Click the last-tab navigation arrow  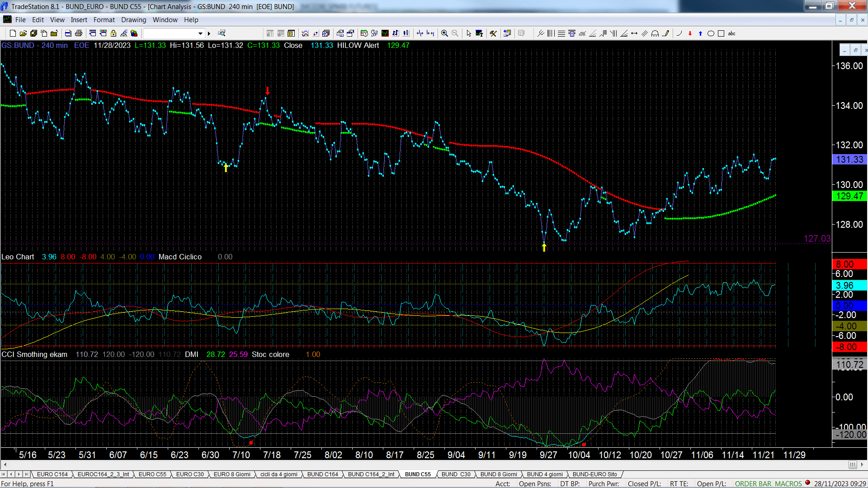click(27, 474)
